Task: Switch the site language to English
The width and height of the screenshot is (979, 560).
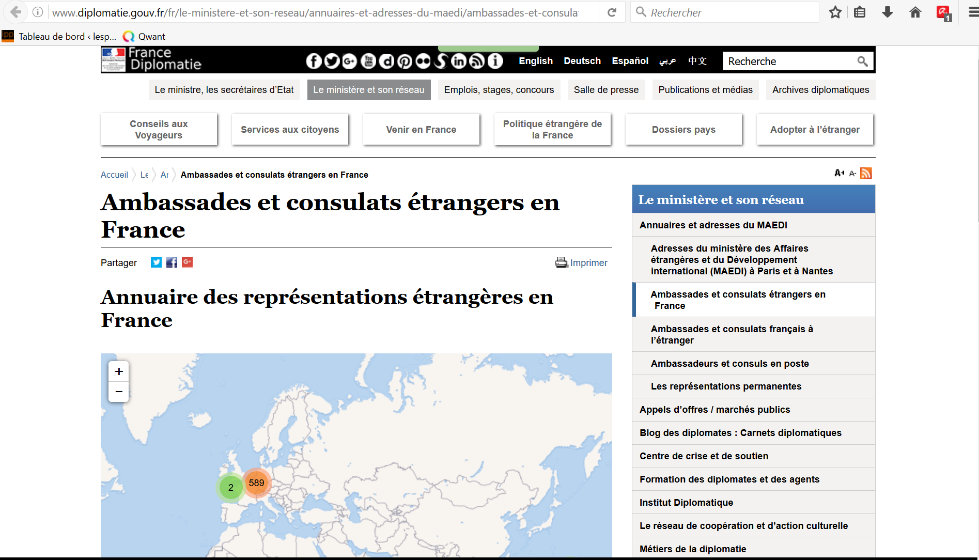Action: (x=535, y=61)
